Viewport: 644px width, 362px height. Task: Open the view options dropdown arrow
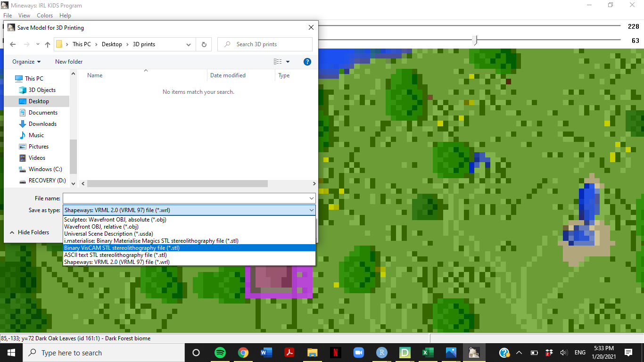288,62
